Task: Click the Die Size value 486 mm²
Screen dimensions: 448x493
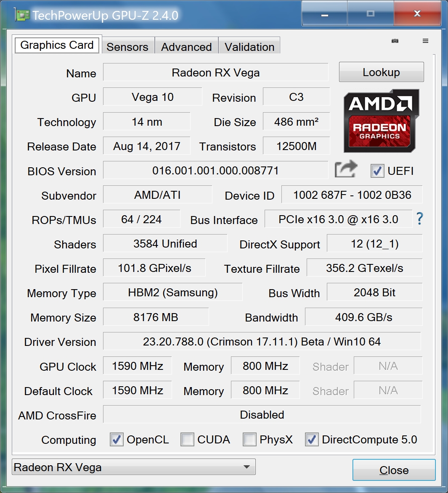Action: click(x=297, y=121)
